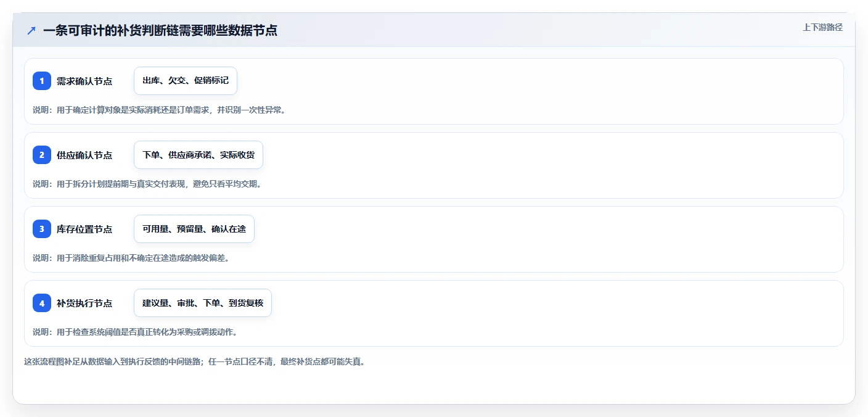Screen dimensions: 868x417
Task: Click the description starting 说明：用于消除重复占用
Action: (x=131, y=258)
